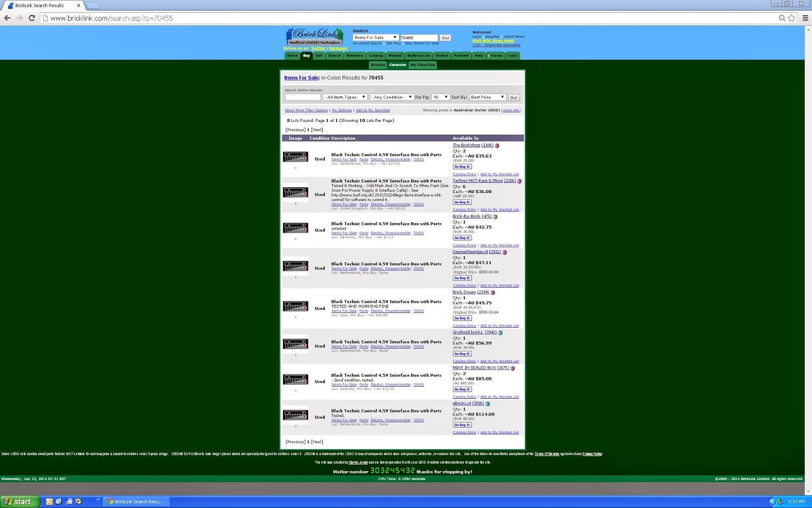Click Go Buy It for the AU $35.63 listing
This screenshot has height=508, width=812.
point(462,167)
